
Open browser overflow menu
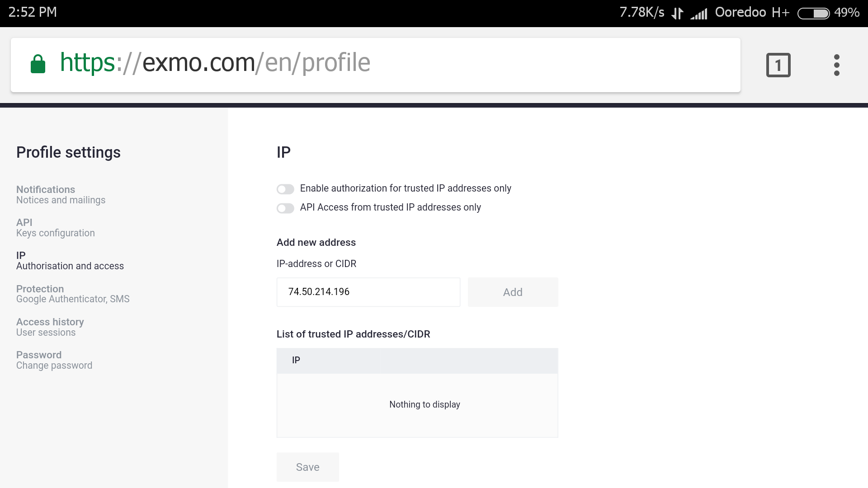pyautogui.click(x=835, y=65)
